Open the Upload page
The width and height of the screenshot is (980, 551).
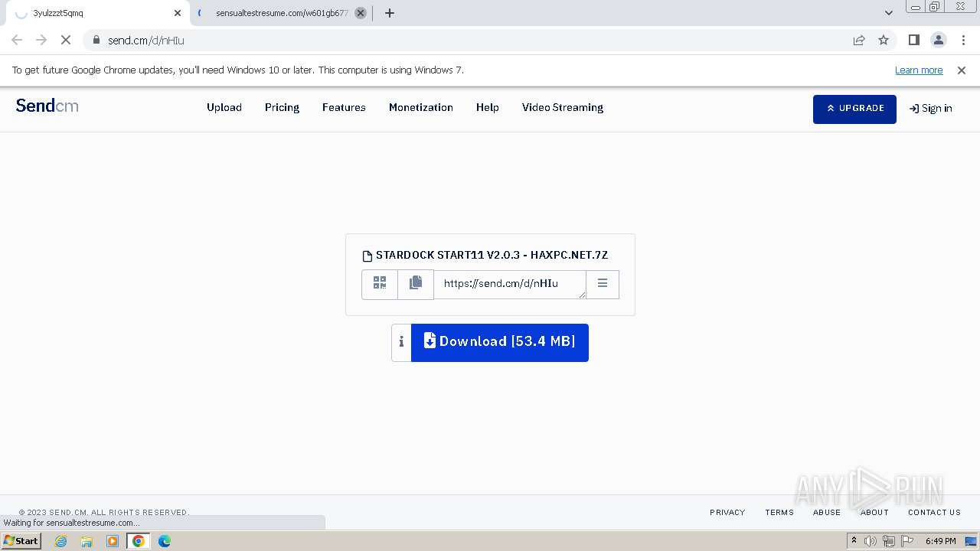tap(224, 107)
